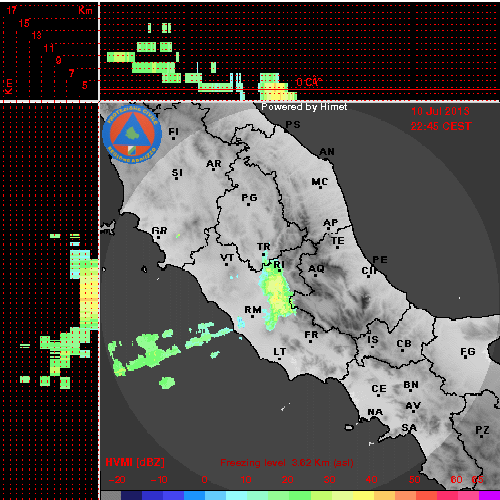The width and height of the screenshot is (500, 500).
Task: Click the round green echo blob offshore in the Tyrrhenian Sea
Action: click(167, 383)
